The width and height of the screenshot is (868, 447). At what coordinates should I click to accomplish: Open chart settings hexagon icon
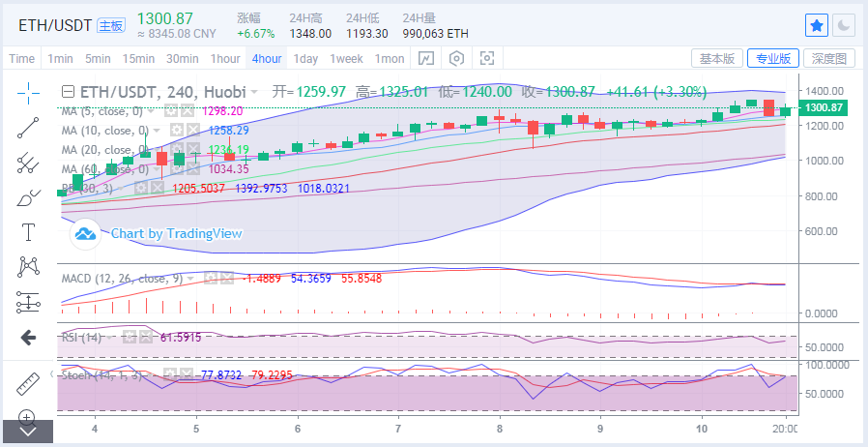click(x=456, y=58)
